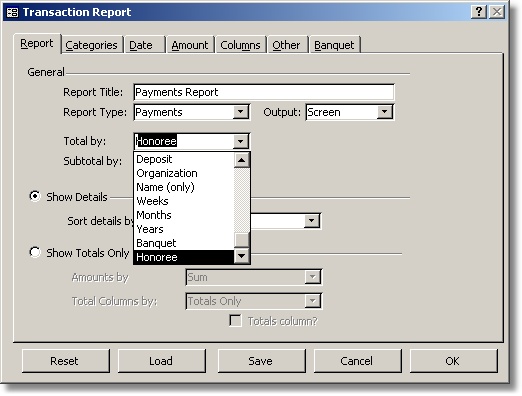Select the Columns tab
522x396 pixels.
click(x=240, y=45)
